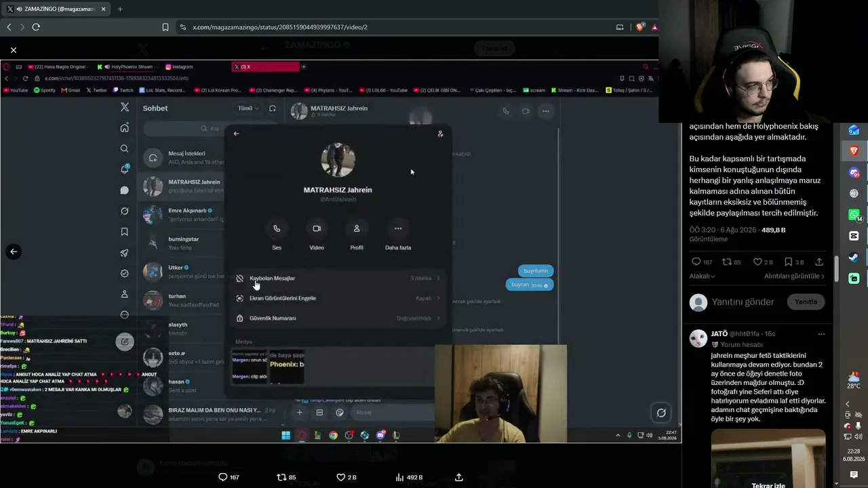The width and height of the screenshot is (868, 488).
Task: Open a new browser tab
Action: point(120,9)
